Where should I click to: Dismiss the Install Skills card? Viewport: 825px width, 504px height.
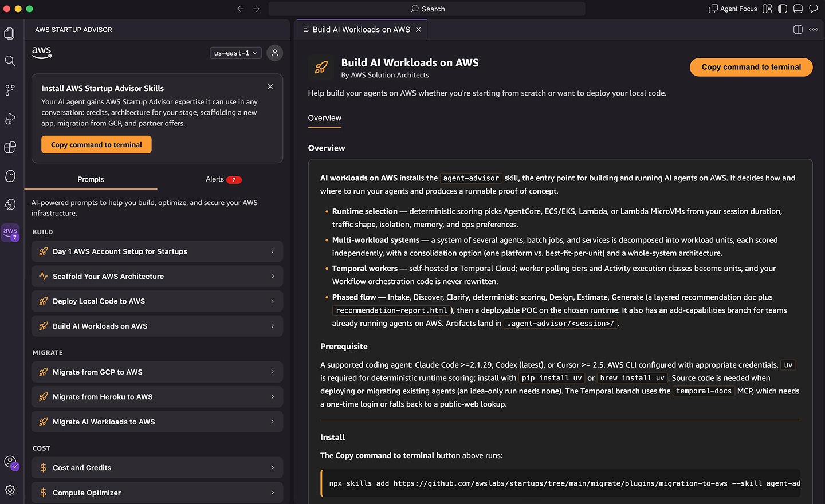(x=270, y=86)
